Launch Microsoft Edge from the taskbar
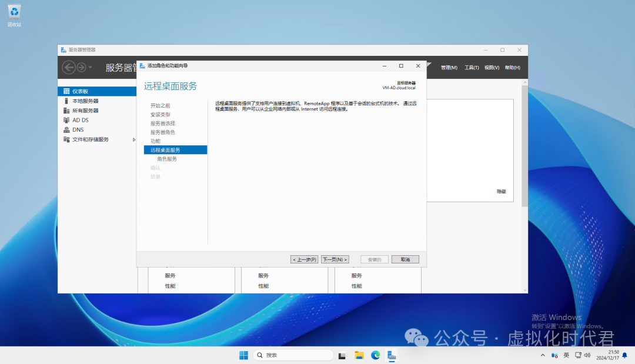 click(375, 355)
